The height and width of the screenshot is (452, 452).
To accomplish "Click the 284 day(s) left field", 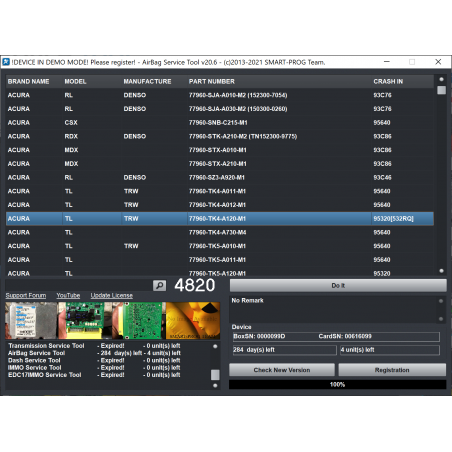I will tap(284, 350).
